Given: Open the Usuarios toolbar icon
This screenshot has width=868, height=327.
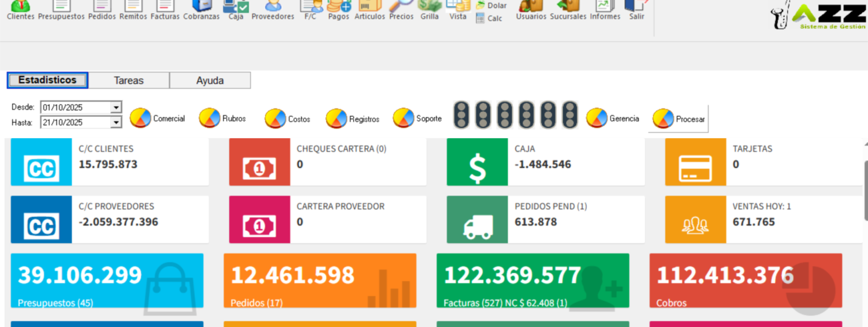Looking at the screenshot, I should [531, 9].
